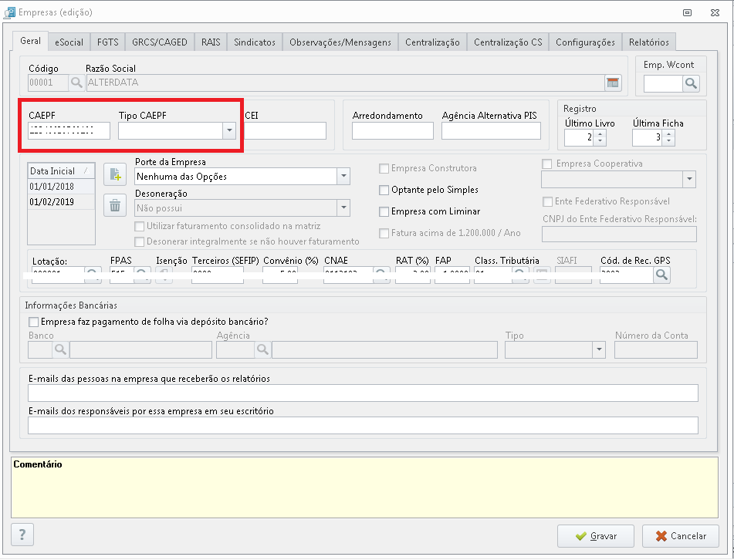Decrease the Última Ficha value
734x560 pixels.
pos(669,141)
